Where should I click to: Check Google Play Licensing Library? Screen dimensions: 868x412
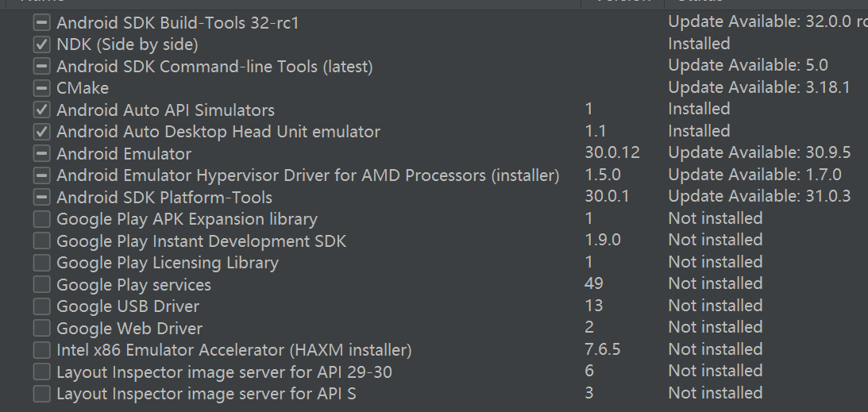pyautogui.click(x=41, y=263)
